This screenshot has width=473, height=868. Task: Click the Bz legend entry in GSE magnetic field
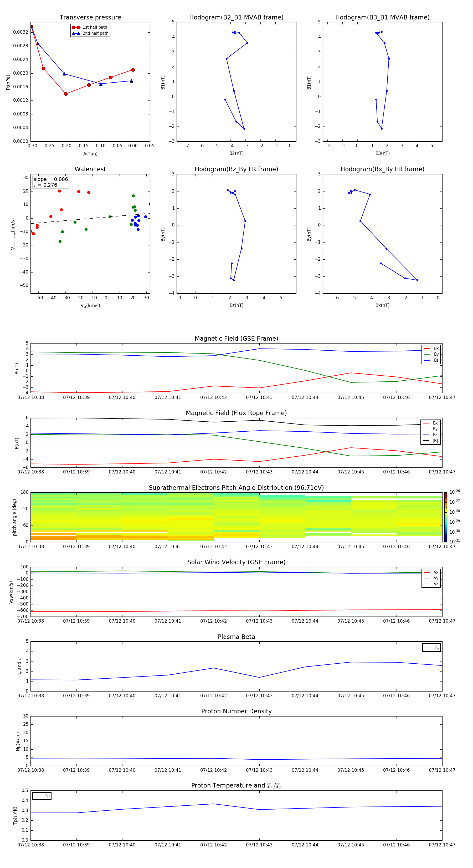point(431,360)
